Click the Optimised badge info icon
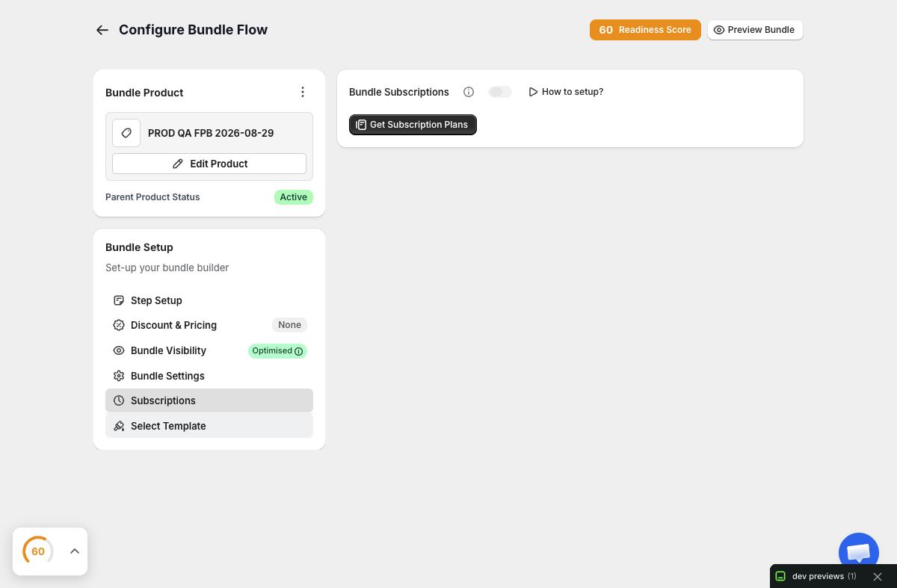Screen dimensions: 897x588 point(299,351)
